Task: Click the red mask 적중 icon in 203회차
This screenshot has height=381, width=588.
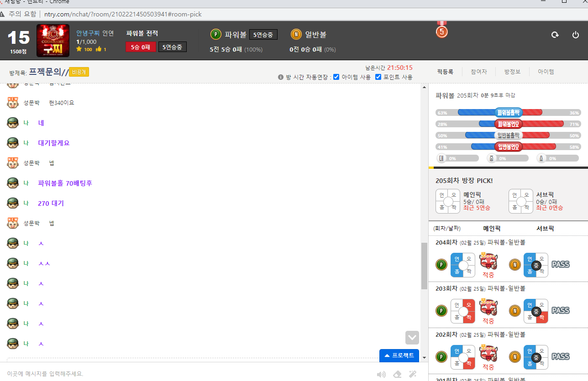Action: (x=488, y=308)
